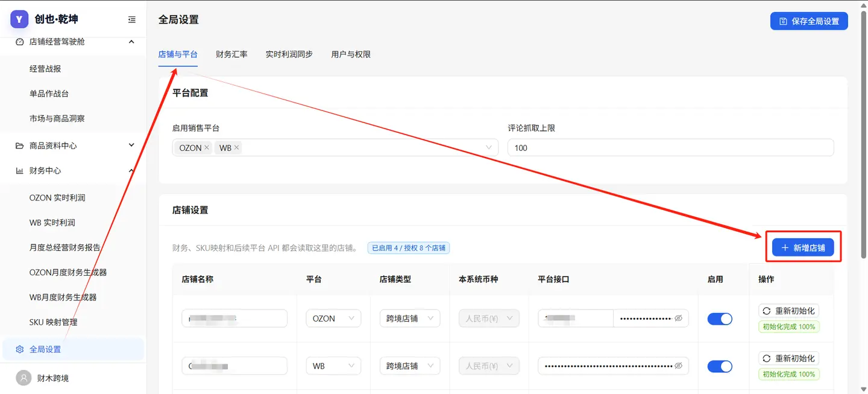868x394 pixels.
Task: Open 跨境店铺 store type dropdown in OZON row
Action: (410, 319)
